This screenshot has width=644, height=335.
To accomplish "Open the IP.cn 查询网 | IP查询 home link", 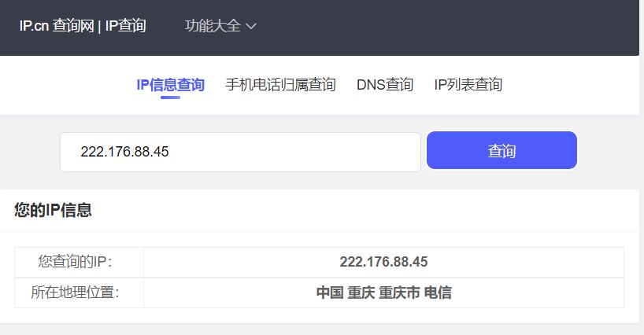I will coord(83,26).
